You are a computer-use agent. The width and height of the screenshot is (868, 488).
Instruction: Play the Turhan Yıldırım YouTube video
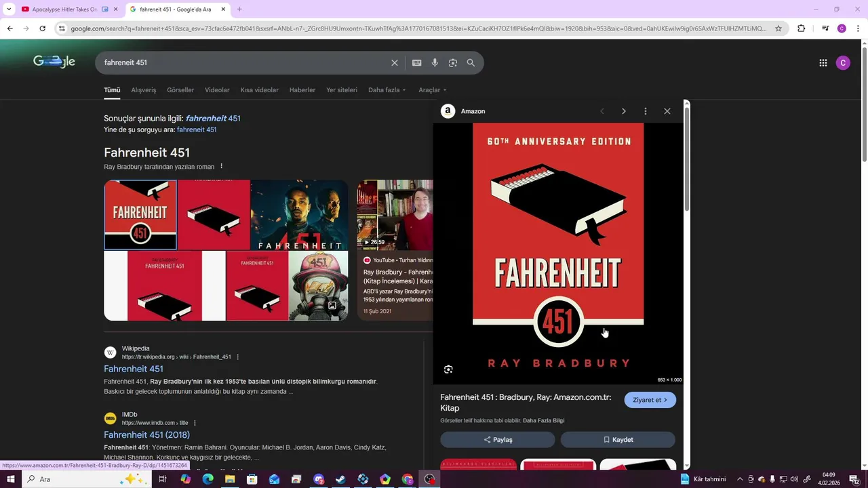tap(395, 215)
